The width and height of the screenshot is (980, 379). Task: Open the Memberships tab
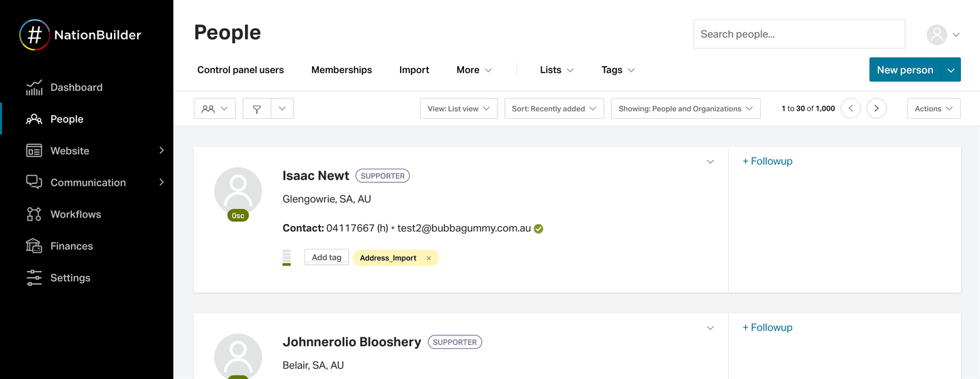(x=341, y=70)
